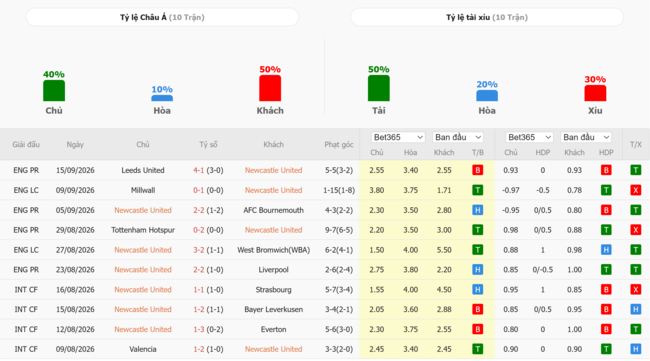Viewport: 650px width, 361px height.
Task: Click red B T/B badge in Everton row
Action: click(x=478, y=329)
